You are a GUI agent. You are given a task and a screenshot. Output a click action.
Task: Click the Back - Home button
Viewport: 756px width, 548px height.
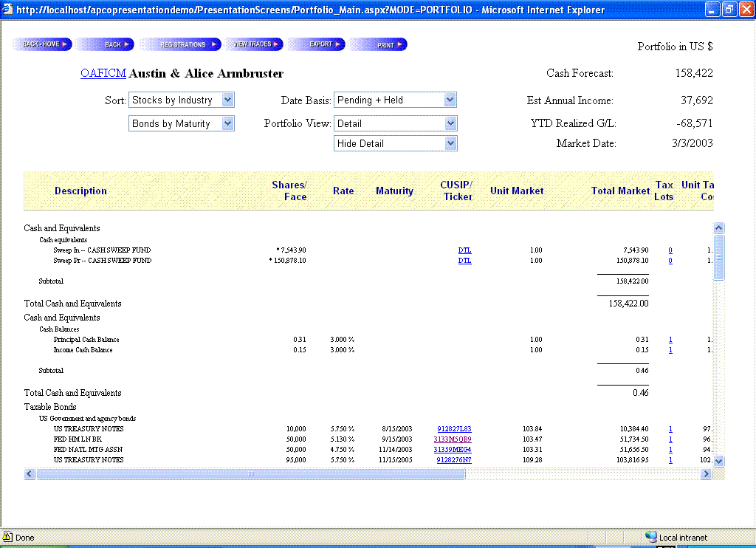pos(42,44)
